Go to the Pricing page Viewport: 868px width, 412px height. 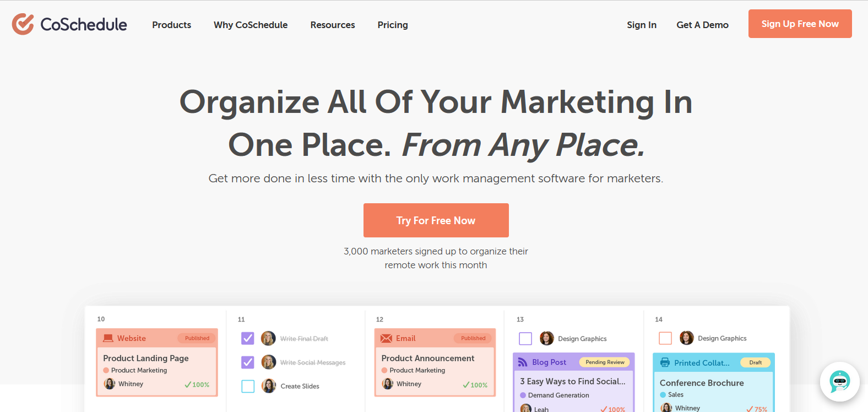(x=393, y=25)
